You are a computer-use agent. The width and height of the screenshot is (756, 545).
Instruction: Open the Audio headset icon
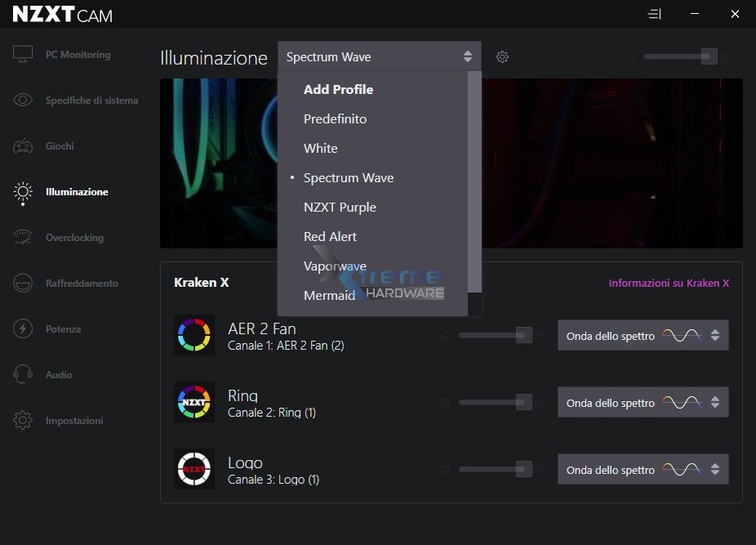tap(23, 375)
